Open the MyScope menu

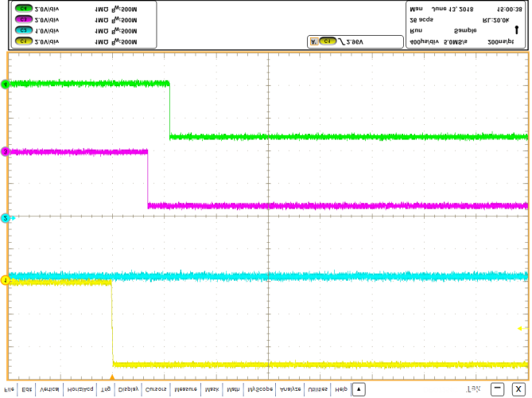[259, 389]
